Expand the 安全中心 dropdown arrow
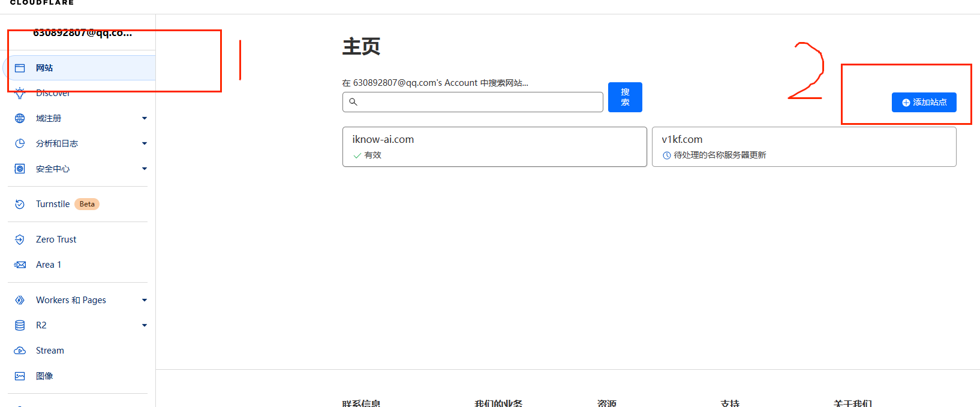 [145, 169]
